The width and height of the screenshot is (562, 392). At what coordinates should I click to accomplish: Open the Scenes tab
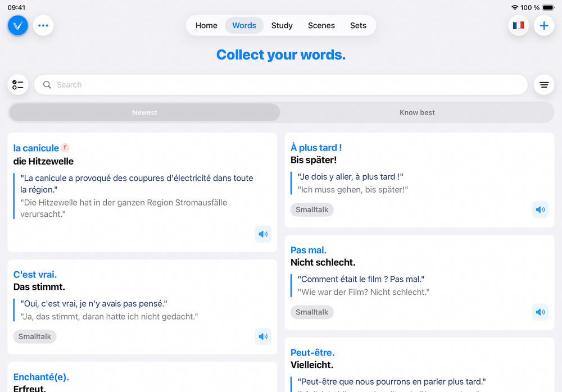(x=321, y=25)
